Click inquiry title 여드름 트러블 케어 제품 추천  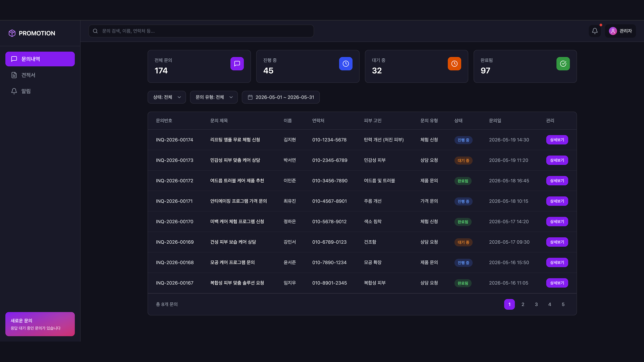tap(237, 181)
